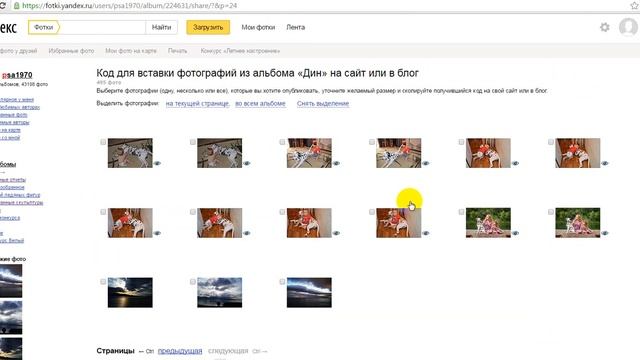Viewport: 640px width, 360px height.
Task: Open first row's sixth child-with-dog thumbnail
Action: click(578, 153)
